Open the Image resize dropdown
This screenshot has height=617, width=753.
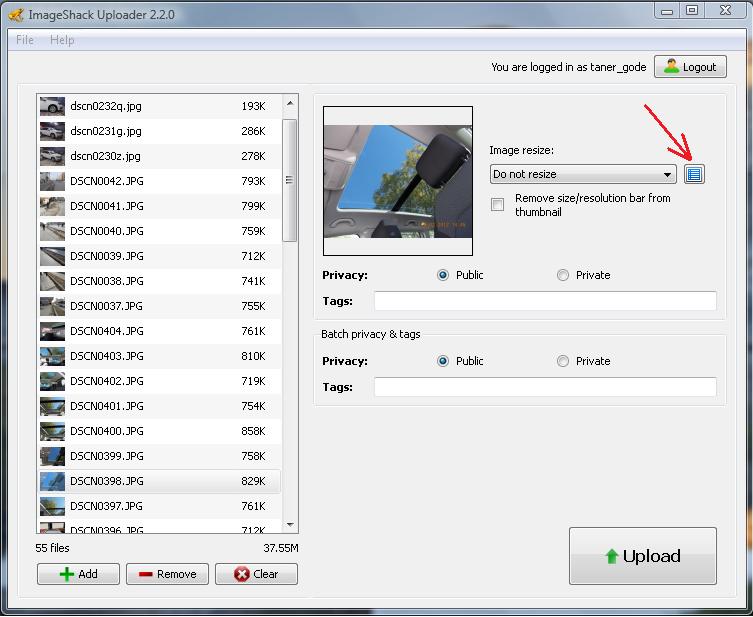click(583, 174)
